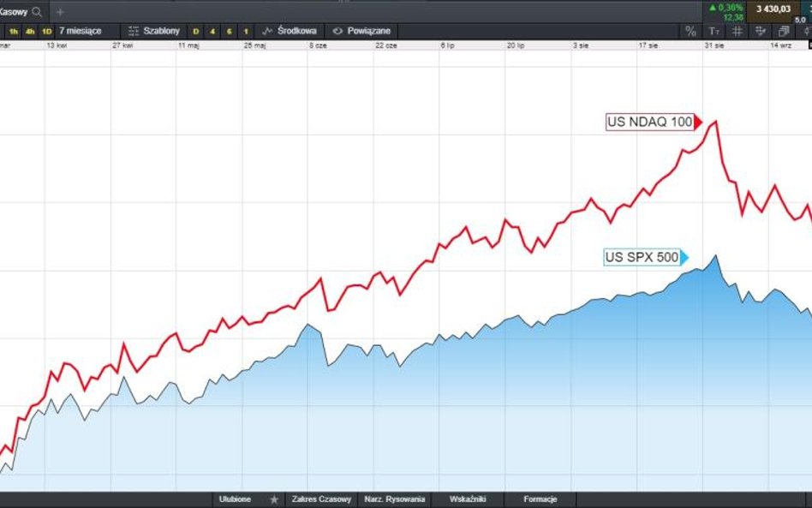Select the 1 layout preset button
812x508 pixels.
[x=246, y=32]
